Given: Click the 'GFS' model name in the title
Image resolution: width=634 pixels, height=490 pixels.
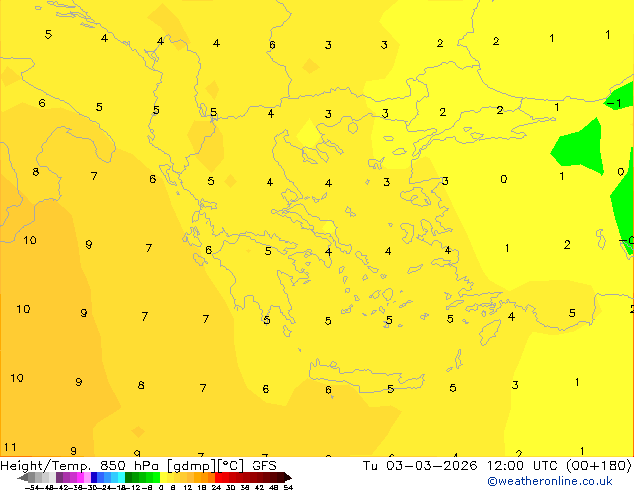Looking at the screenshot, I should (x=264, y=466).
